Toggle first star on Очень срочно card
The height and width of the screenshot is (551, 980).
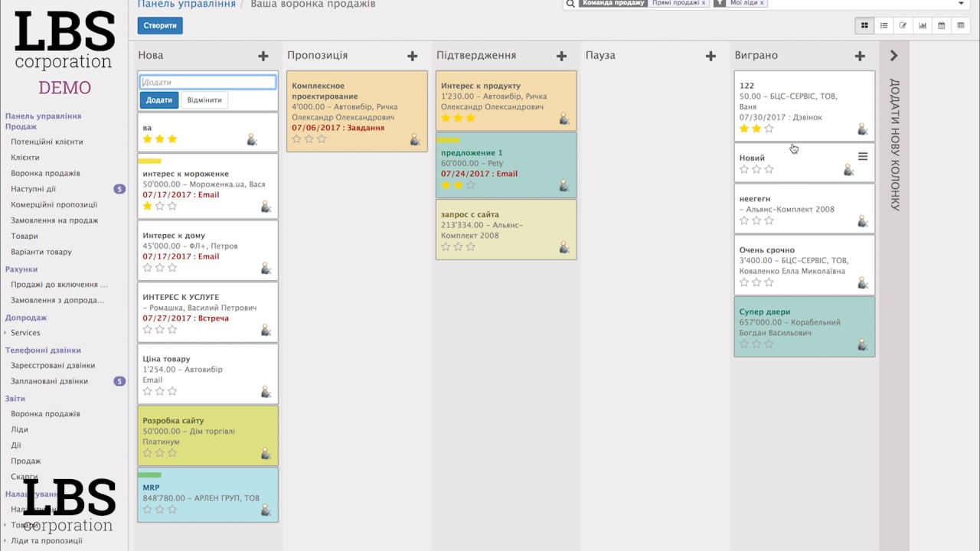tap(744, 282)
